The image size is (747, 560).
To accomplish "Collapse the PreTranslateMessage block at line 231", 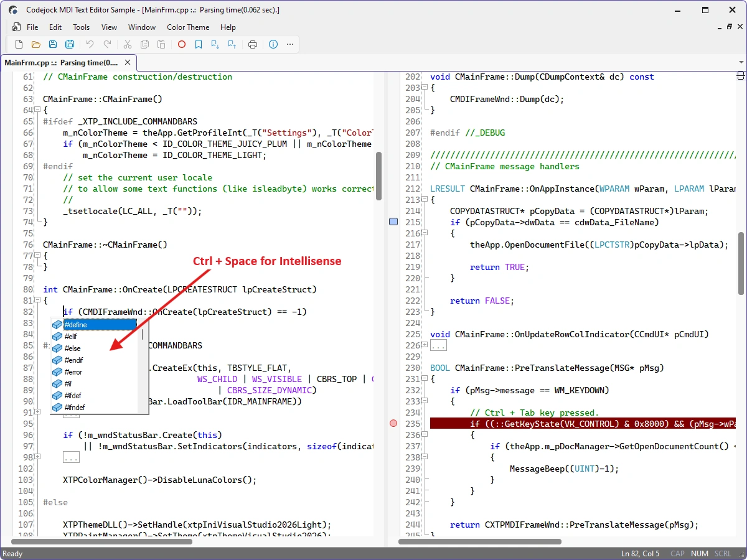I will pos(425,379).
